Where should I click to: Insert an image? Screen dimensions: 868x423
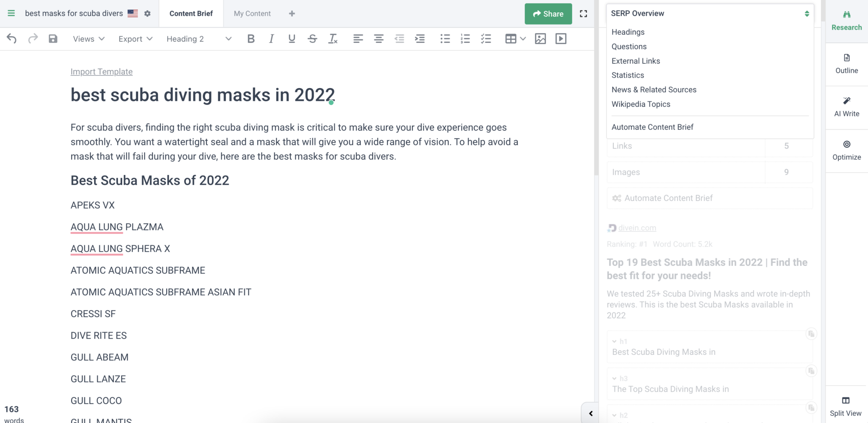click(540, 39)
